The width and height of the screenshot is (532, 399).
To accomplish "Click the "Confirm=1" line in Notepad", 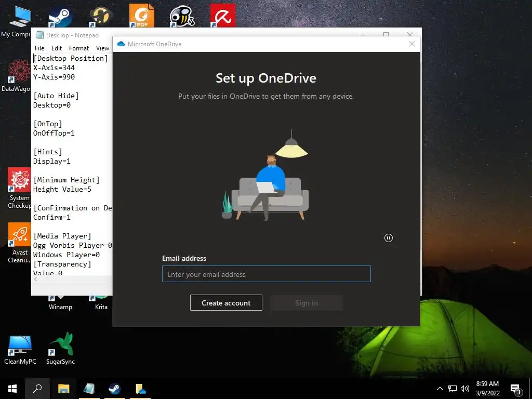I will coord(51,218).
